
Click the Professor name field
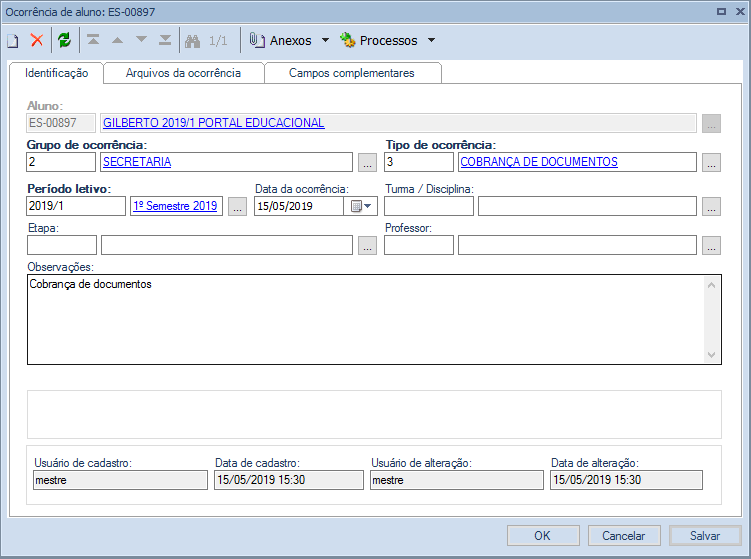click(577, 245)
